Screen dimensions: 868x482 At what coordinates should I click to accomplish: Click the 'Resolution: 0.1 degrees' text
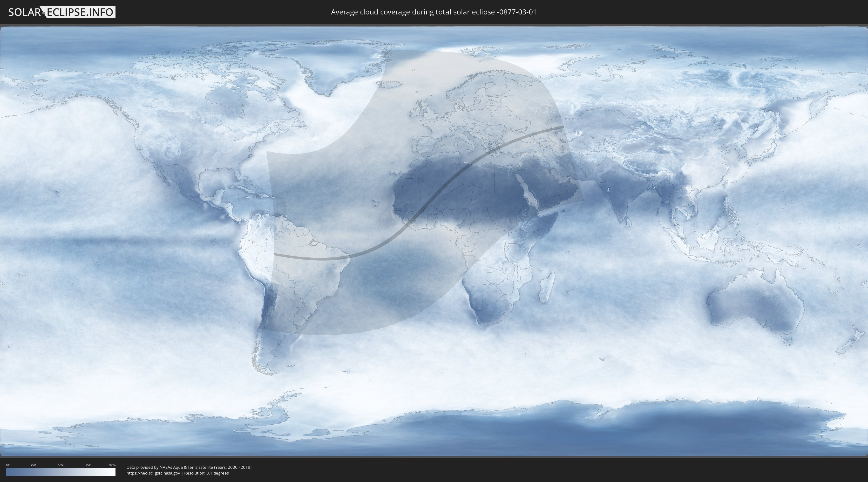206,473
